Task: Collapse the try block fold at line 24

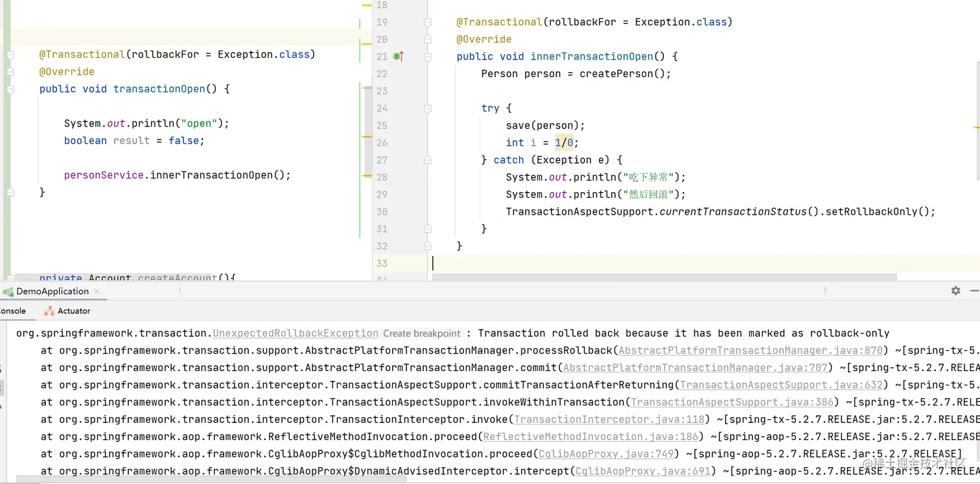Action: 427,108
